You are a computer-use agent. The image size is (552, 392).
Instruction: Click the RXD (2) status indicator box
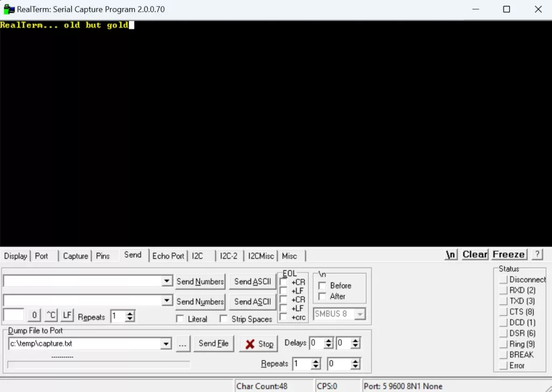pyautogui.click(x=503, y=290)
